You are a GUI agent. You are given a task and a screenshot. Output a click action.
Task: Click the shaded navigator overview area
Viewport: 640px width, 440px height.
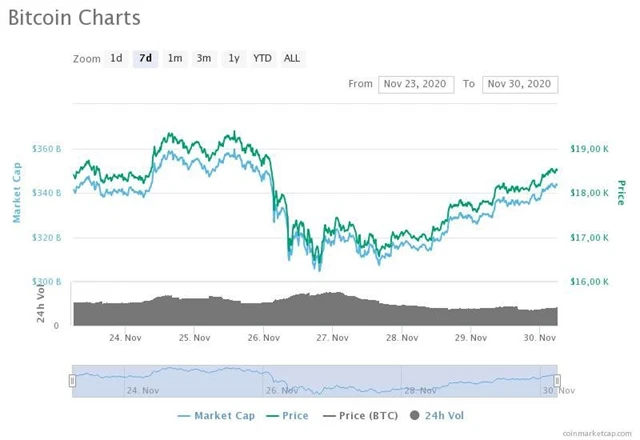click(314, 380)
